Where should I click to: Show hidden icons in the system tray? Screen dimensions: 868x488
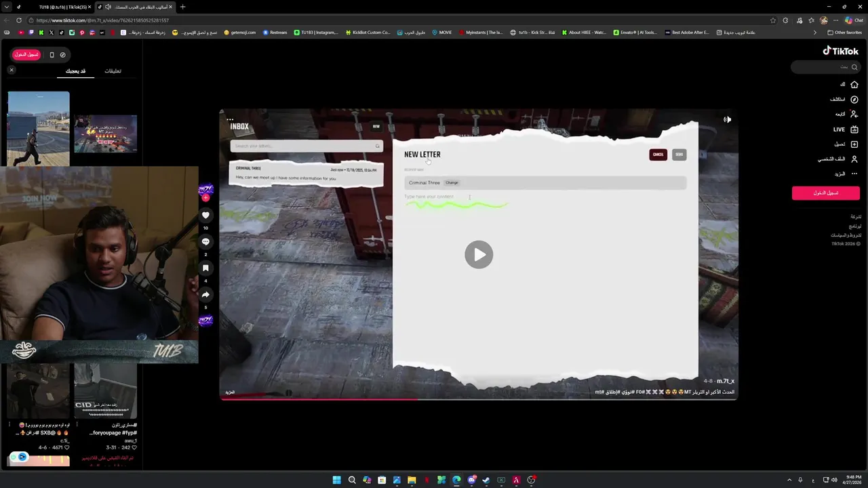pos(789,480)
